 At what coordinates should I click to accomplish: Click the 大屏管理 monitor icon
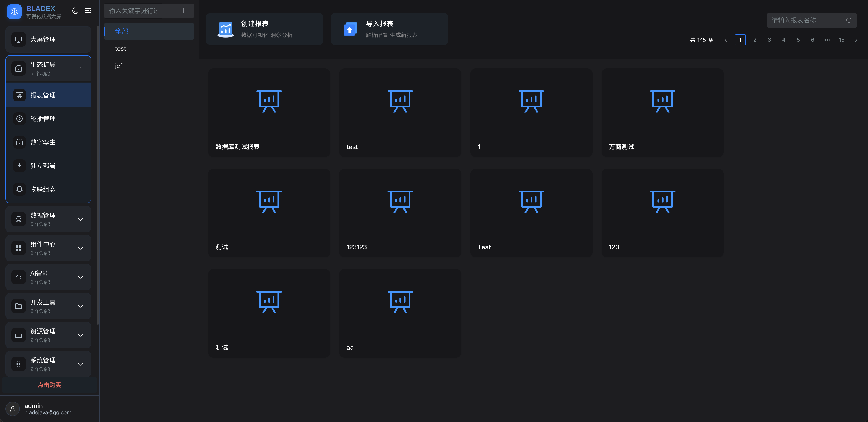point(19,39)
